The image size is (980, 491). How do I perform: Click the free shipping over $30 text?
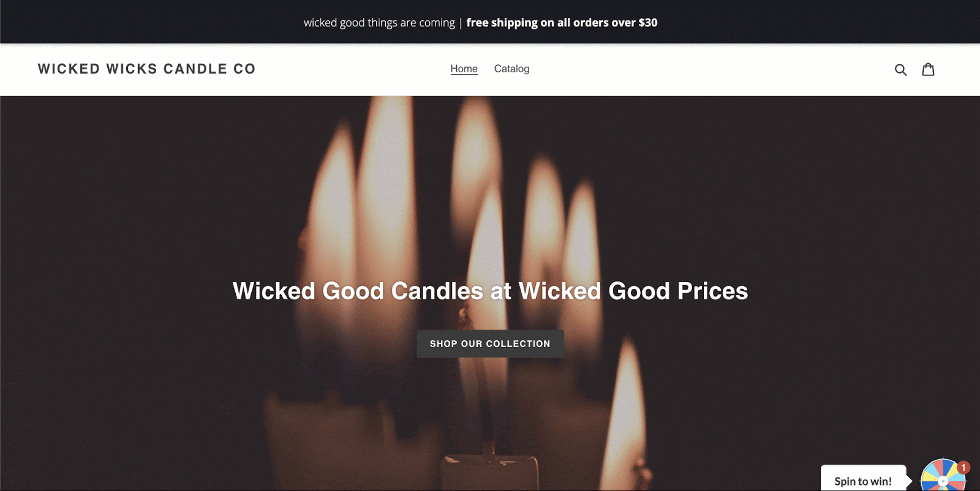tap(562, 23)
